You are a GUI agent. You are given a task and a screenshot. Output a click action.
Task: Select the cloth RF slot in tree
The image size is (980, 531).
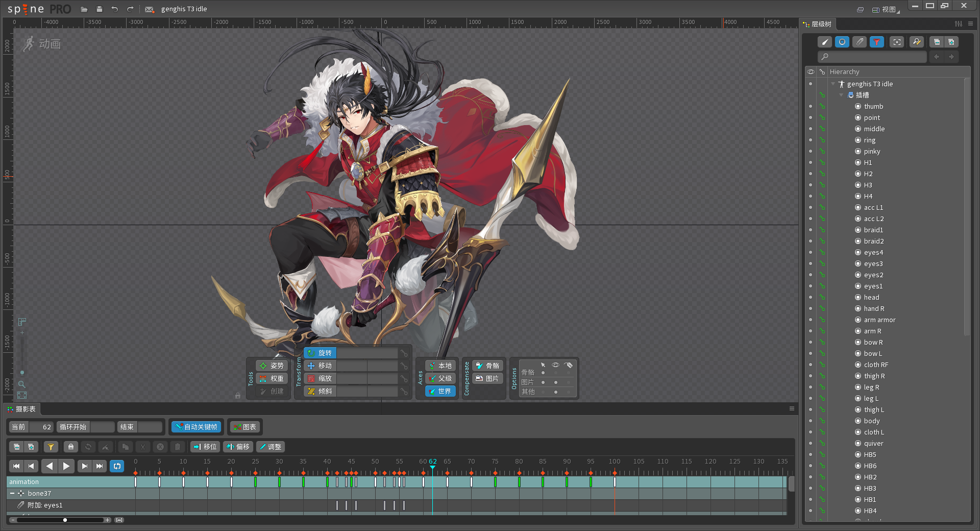pyautogui.click(x=876, y=365)
